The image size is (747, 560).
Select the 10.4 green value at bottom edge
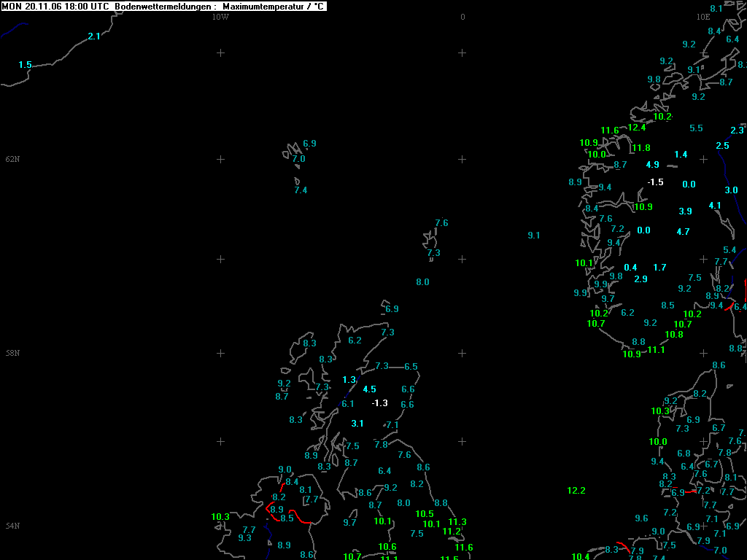click(x=580, y=556)
